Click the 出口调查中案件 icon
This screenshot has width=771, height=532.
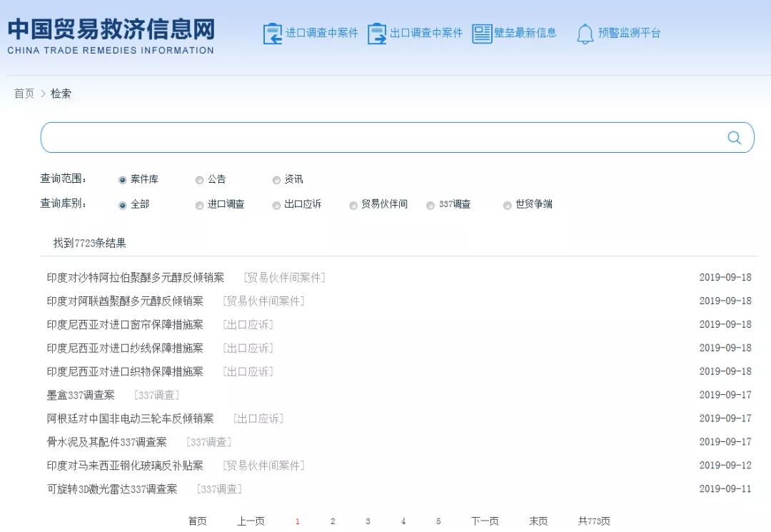click(376, 32)
